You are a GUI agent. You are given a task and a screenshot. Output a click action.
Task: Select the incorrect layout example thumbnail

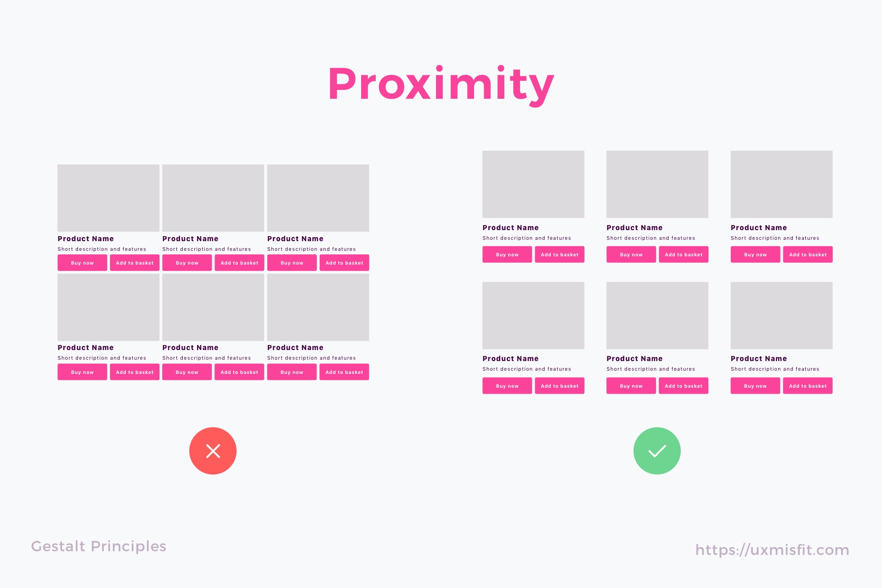[213, 272]
